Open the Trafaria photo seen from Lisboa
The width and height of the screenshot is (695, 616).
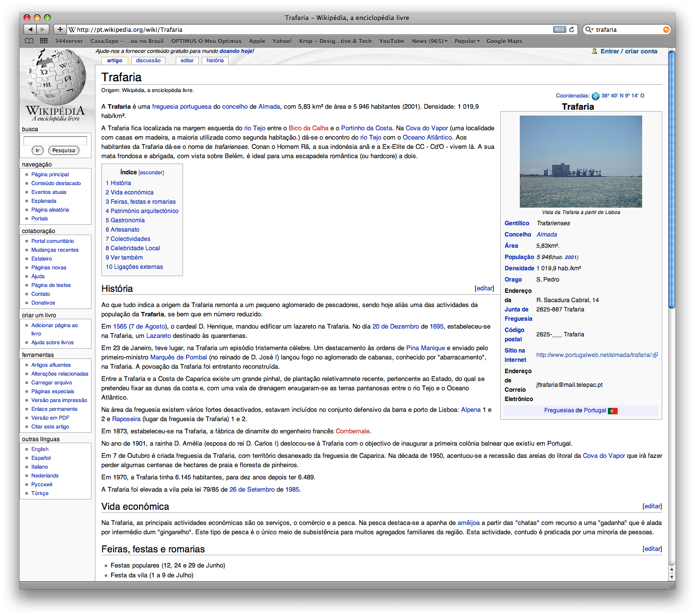[x=580, y=162]
